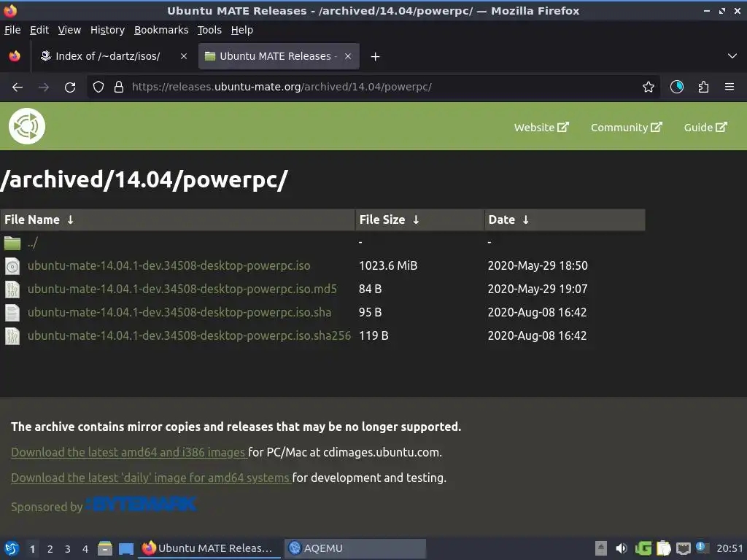Open the taskbar start menu icon
This screenshot has height=560, width=747.
(12, 548)
